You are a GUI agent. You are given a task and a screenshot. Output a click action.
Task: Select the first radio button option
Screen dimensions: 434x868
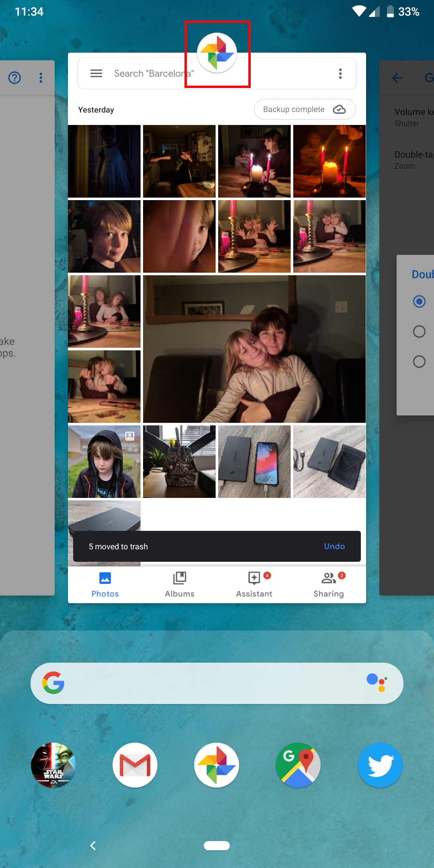419,301
